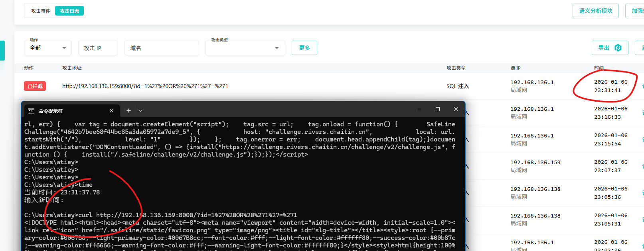Expand the terminal profile chevron menu
The height and width of the screenshot is (251, 644).
pos(140,111)
